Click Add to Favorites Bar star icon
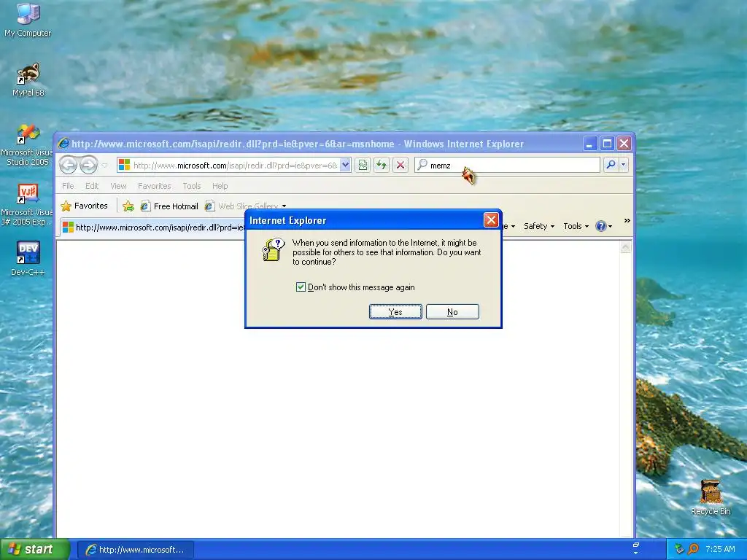The width and height of the screenshot is (747, 560). pyautogui.click(x=128, y=206)
